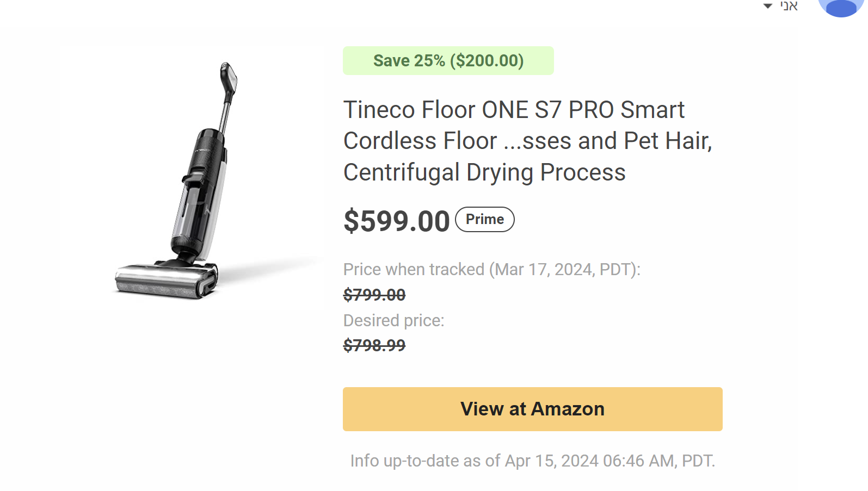Screen dimensions: 868x491
Task: Click the Price when tracked label
Action: (491, 270)
